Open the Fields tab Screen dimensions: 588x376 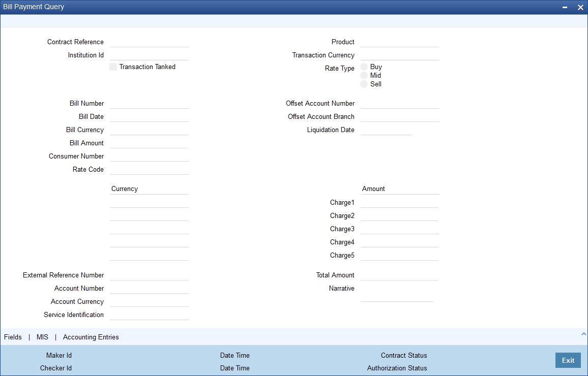[12, 337]
